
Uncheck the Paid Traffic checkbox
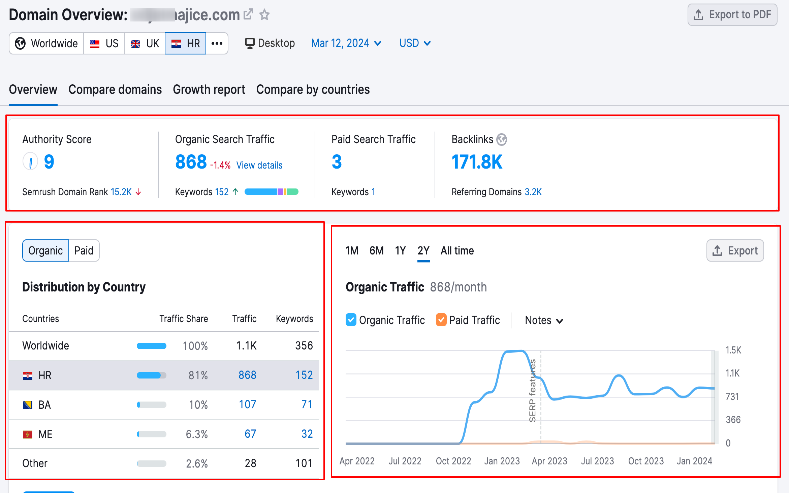coord(441,320)
